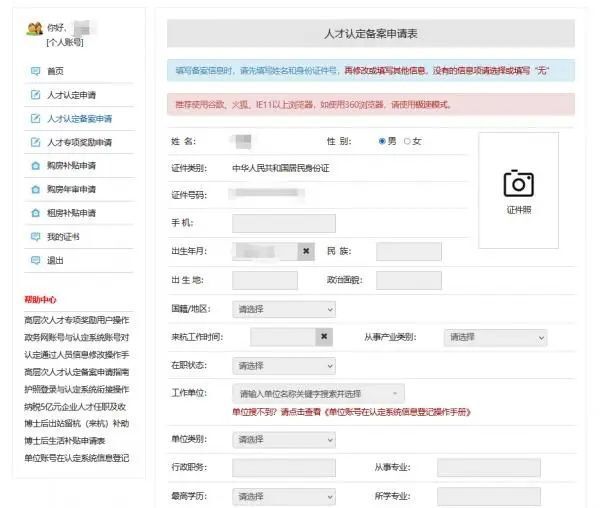The height and width of the screenshot is (508, 600).
Task: Open help link 高层次人才认定备案申请指南
Action: pyautogui.click(x=77, y=371)
